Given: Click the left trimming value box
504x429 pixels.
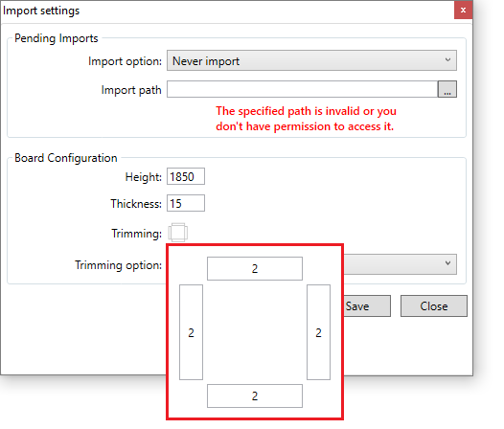Looking at the screenshot, I should (x=191, y=332).
